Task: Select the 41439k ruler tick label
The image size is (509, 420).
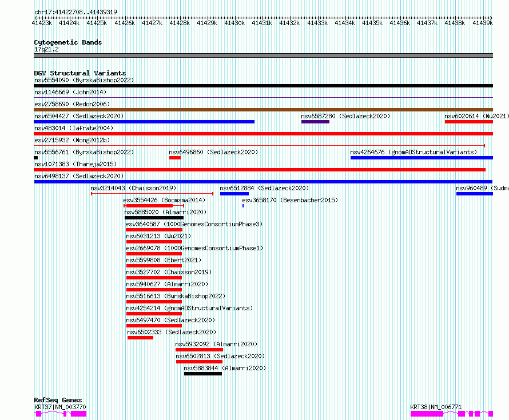Action: (x=482, y=23)
